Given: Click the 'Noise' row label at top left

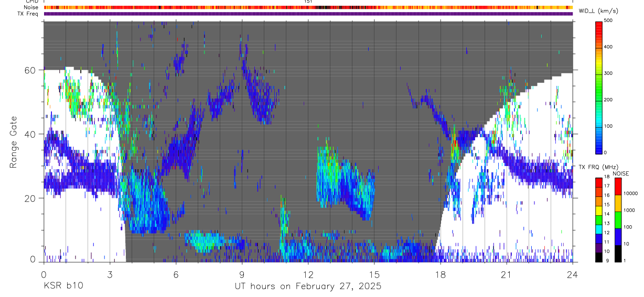Looking at the screenshot, I should tap(31, 7).
